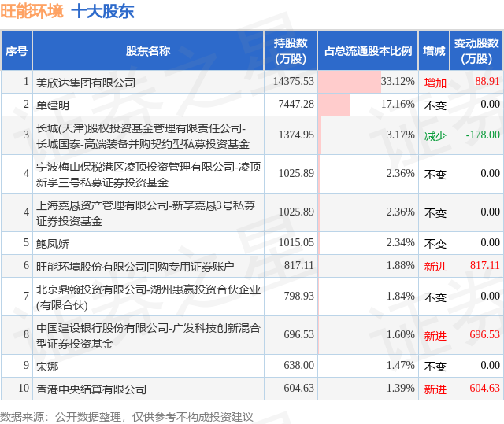The height and width of the screenshot is (424, 504).
Task: Click the 上海嘉恳资产管理 shareholder name
Action: [146, 213]
